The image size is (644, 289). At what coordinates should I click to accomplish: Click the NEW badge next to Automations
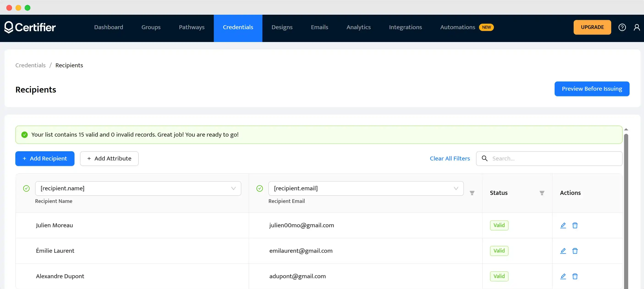(x=486, y=27)
